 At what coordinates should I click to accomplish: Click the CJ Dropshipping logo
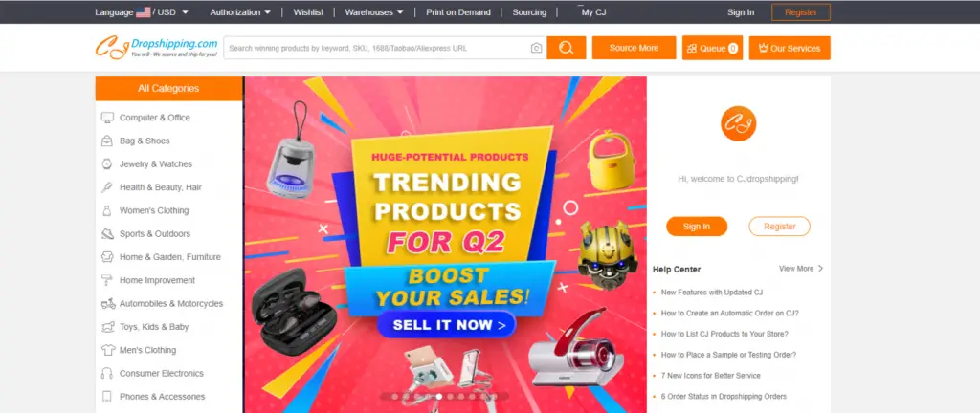[x=156, y=48]
